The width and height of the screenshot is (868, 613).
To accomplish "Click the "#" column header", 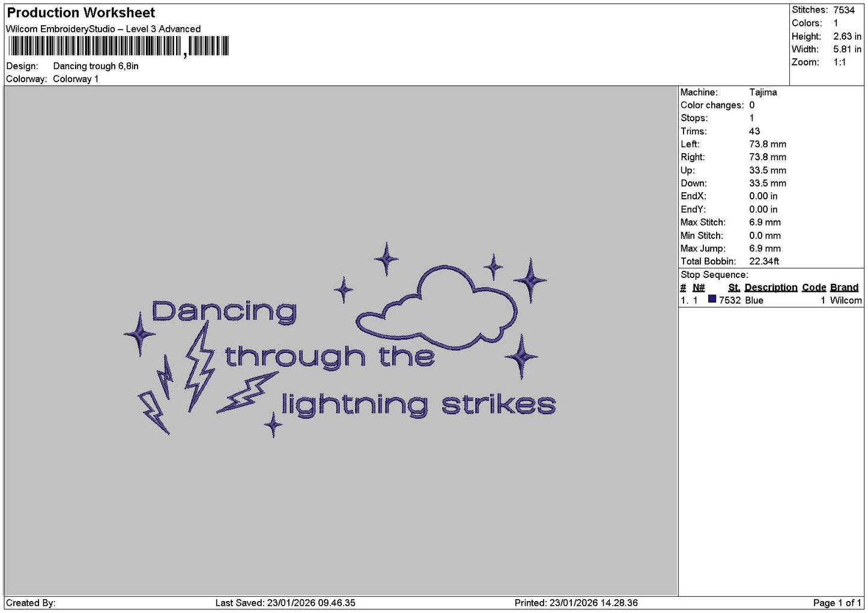I will click(683, 288).
